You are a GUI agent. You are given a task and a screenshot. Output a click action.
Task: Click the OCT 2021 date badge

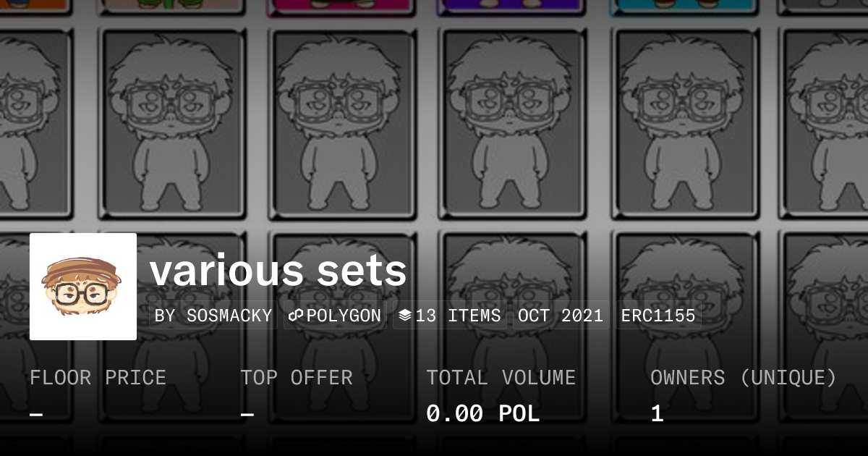(561, 316)
